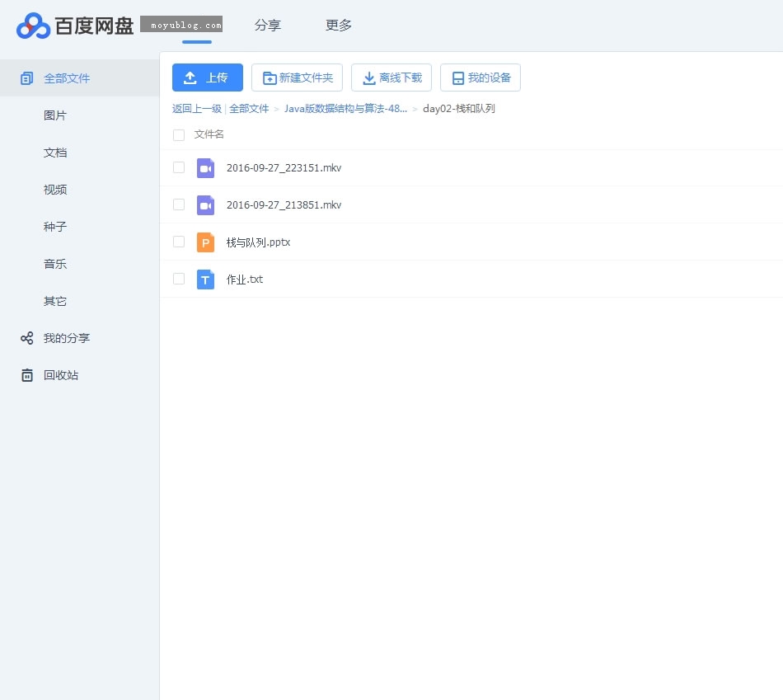Click the day02-栈和队列 breadcrumb text

point(459,109)
